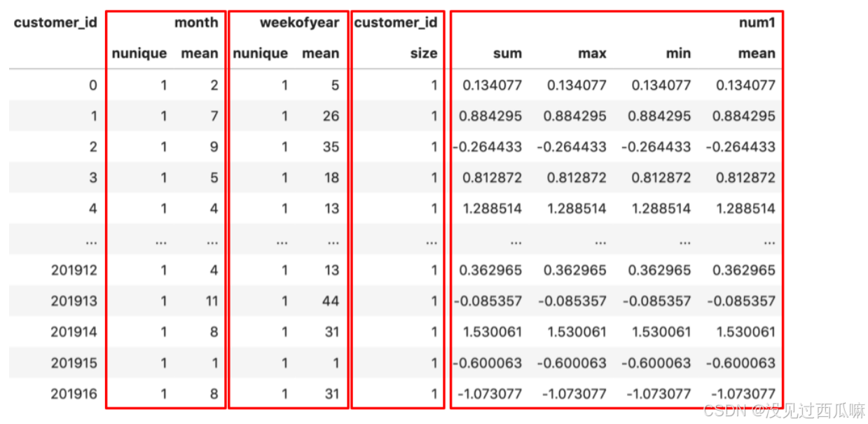This screenshot has width=868, height=424.
Task: Click month mean value 2 in row 0
Action: click(x=214, y=86)
